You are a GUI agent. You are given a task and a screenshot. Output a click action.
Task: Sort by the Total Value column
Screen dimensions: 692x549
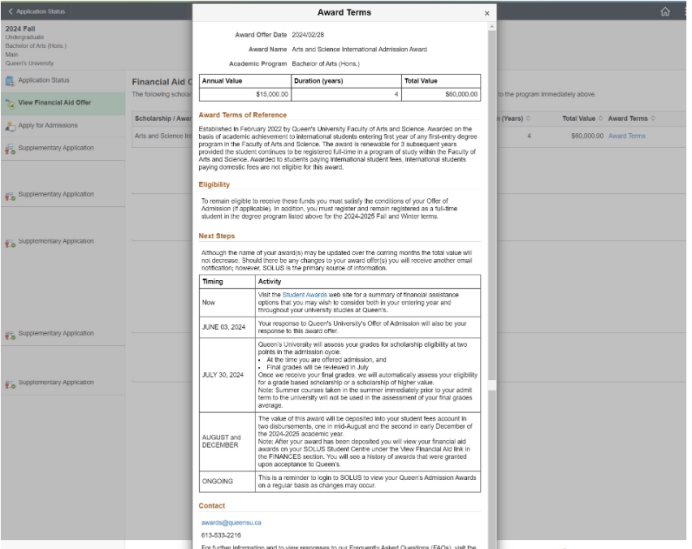point(582,117)
